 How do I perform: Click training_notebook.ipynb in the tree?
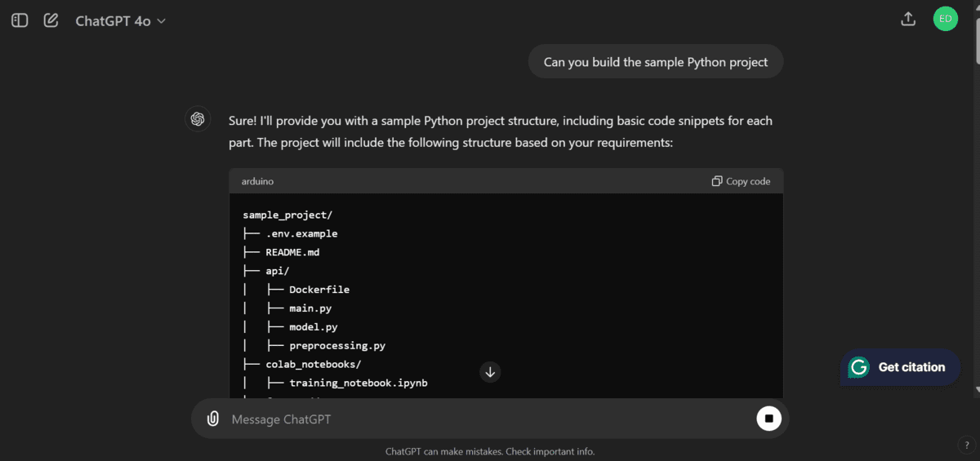point(359,383)
